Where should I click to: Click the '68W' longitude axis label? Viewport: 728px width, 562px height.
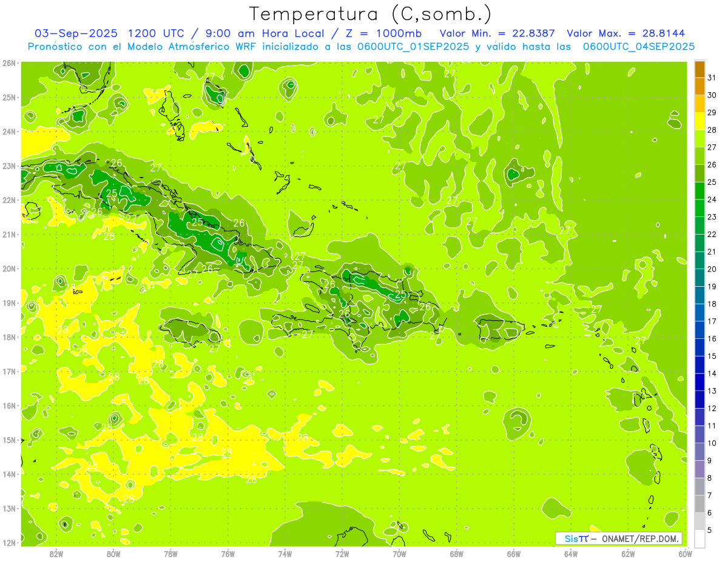point(457,554)
